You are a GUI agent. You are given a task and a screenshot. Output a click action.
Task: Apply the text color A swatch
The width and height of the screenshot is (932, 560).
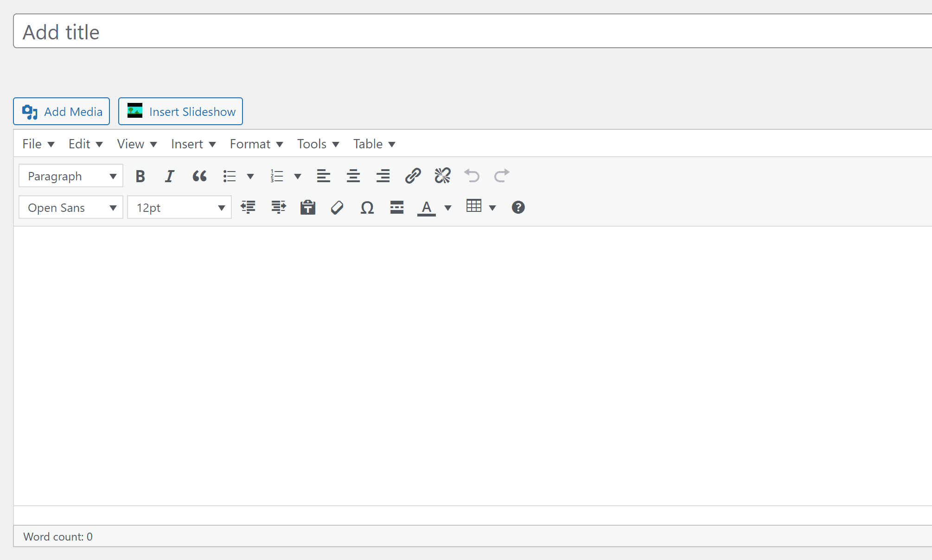click(427, 207)
